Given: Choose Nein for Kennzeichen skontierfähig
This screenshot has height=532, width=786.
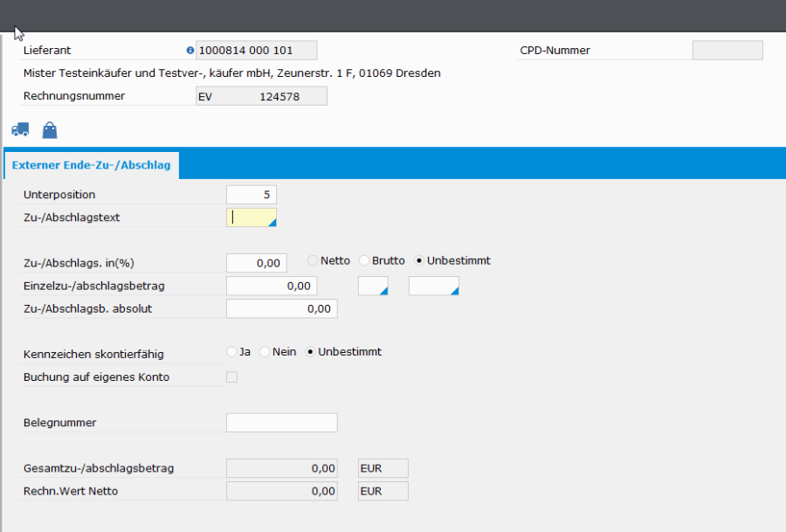Looking at the screenshot, I should point(265,352).
